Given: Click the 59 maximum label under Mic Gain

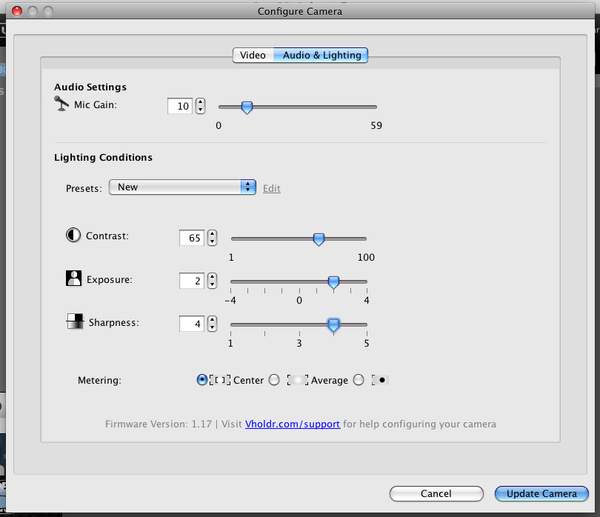Looking at the screenshot, I should [x=376, y=126].
